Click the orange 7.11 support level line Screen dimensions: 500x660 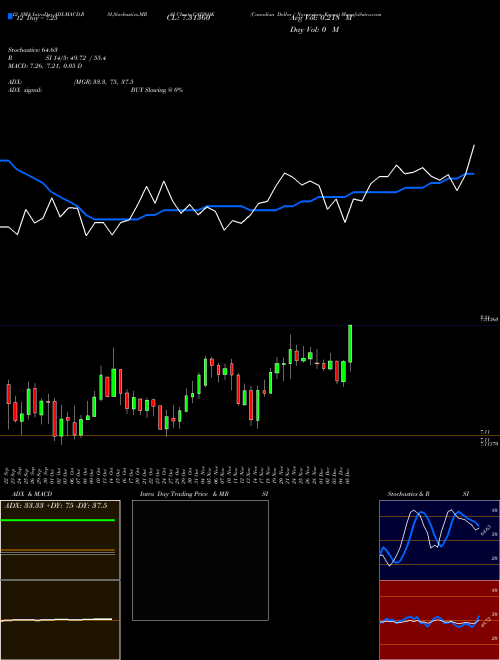click(x=250, y=435)
